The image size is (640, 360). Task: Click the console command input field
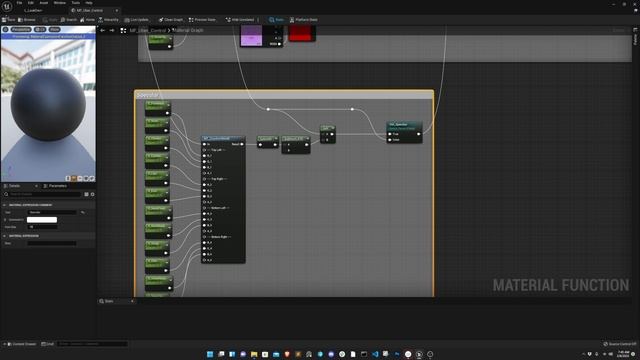93,344
